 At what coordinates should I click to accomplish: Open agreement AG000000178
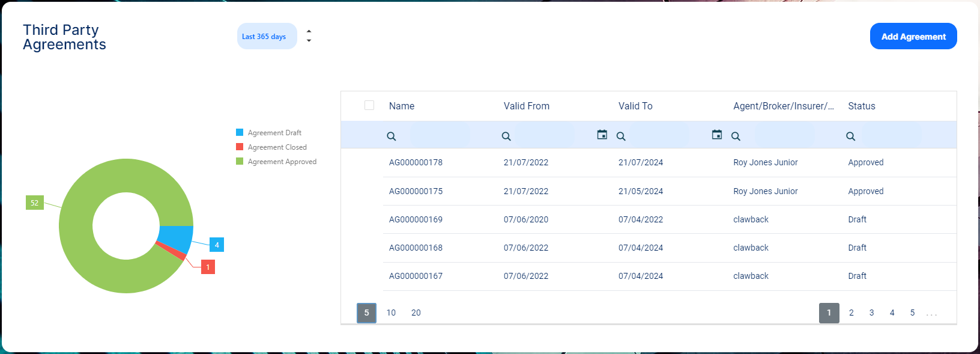tap(416, 162)
